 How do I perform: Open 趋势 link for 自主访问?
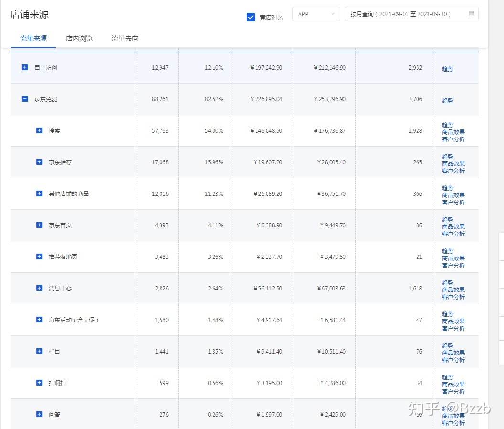tap(448, 69)
